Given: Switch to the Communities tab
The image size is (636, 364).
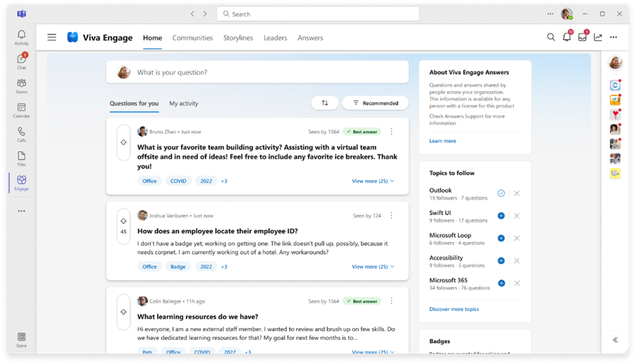Looking at the screenshot, I should [192, 38].
